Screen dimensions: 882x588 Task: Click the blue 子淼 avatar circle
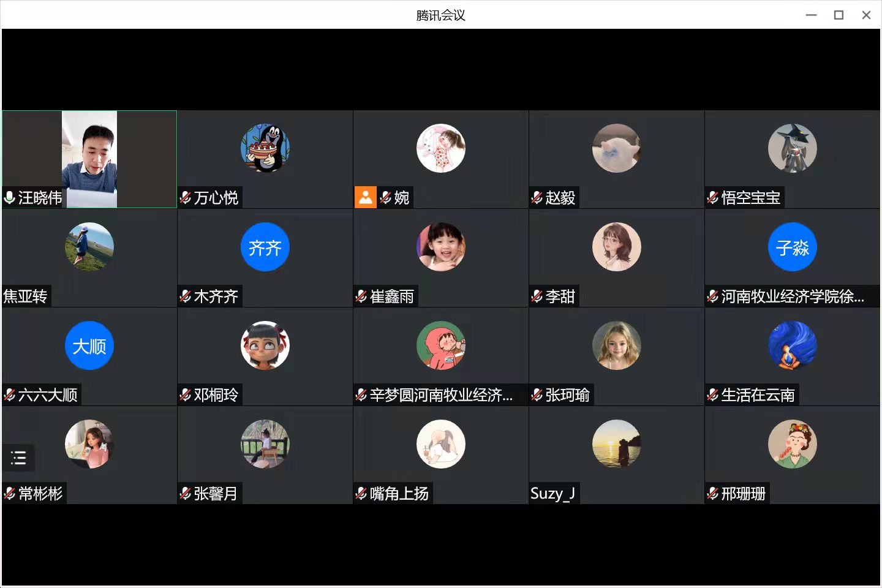point(793,247)
